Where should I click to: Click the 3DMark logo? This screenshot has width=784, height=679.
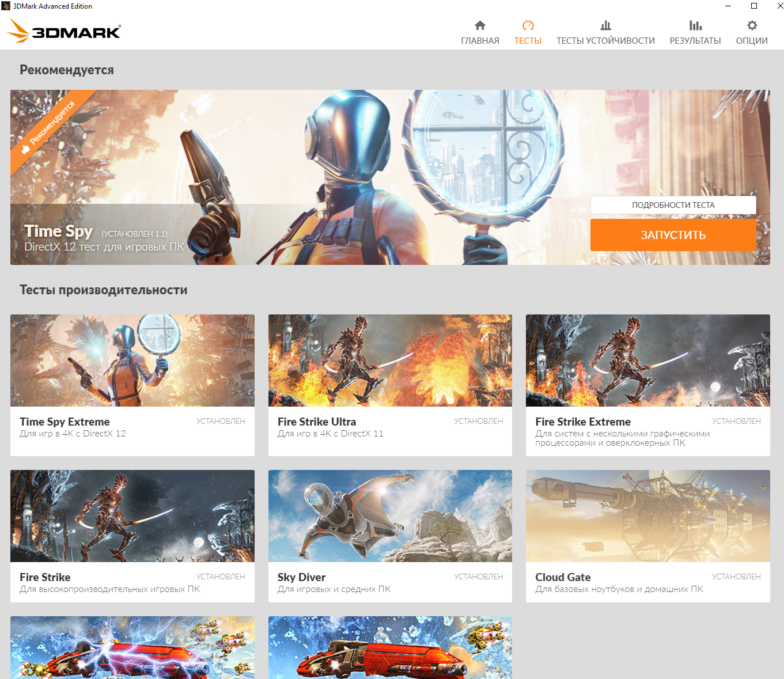coord(64,31)
